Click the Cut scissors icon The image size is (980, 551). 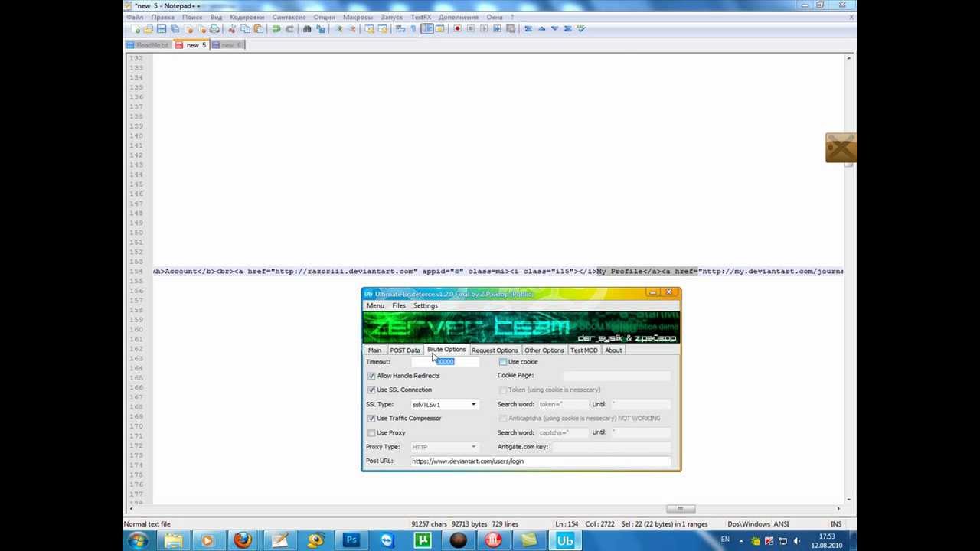coord(232,29)
